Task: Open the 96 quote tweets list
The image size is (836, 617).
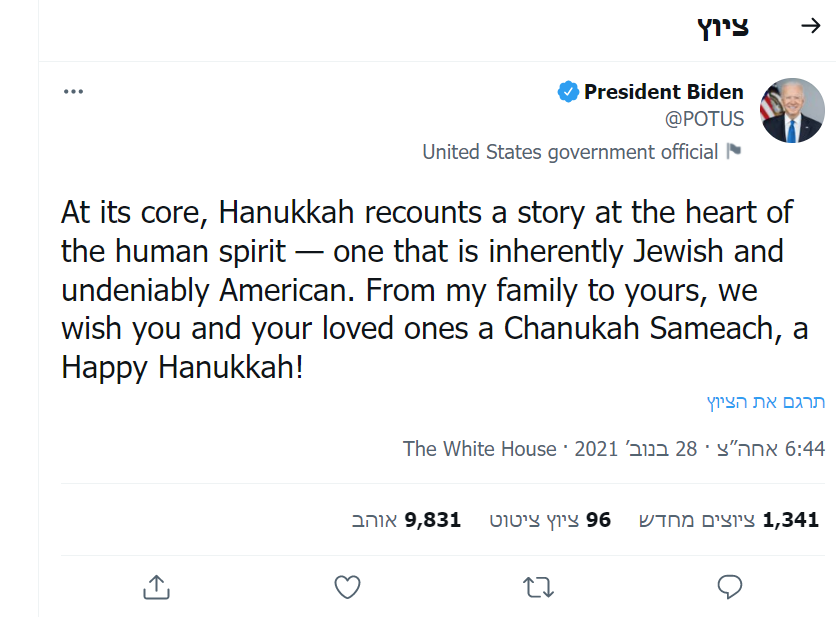Action: pyautogui.click(x=550, y=520)
